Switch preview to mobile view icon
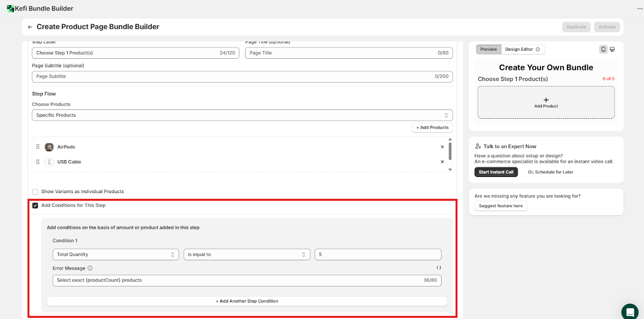The height and width of the screenshot is (319, 644). pyautogui.click(x=603, y=49)
